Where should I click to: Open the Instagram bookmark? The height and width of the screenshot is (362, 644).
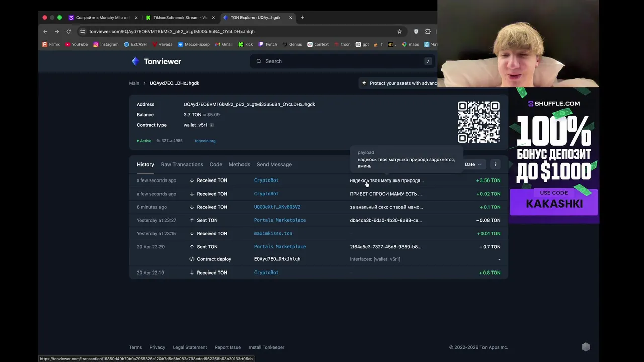(106, 44)
